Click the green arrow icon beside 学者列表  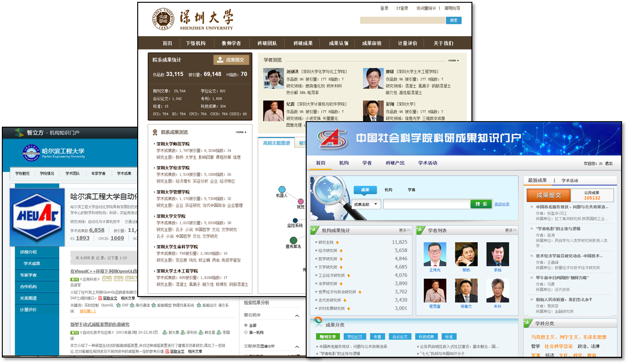pos(421,230)
